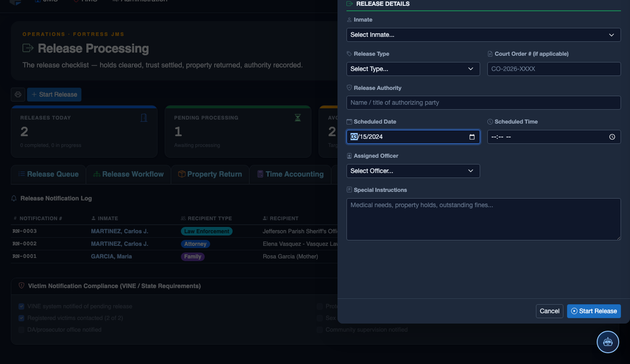Select the year 2024 in Scheduled Date
This screenshot has width=630, height=364.
tap(375, 137)
